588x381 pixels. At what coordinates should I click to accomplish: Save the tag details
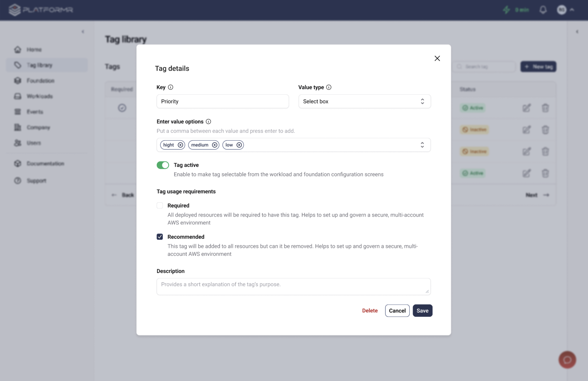[x=422, y=310]
